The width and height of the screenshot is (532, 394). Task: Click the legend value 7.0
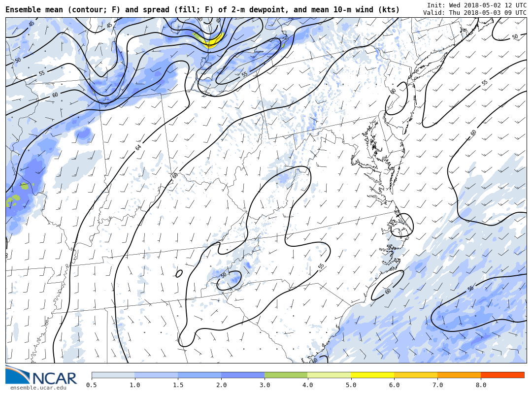click(438, 385)
